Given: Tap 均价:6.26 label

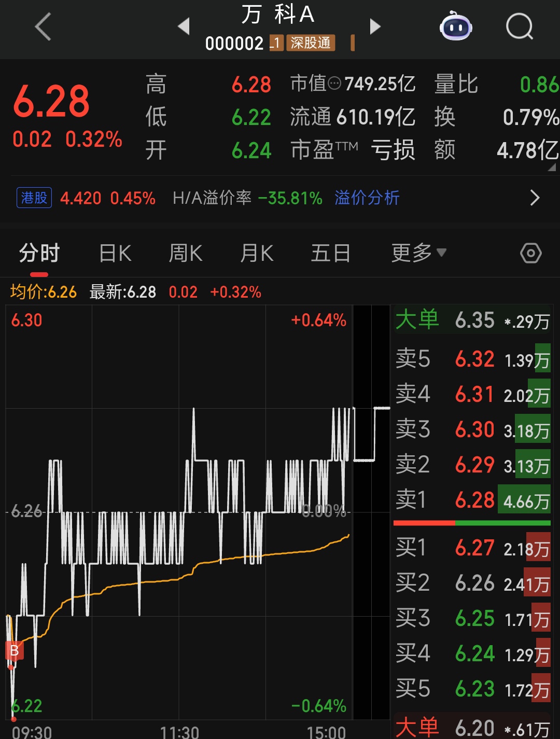Looking at the screenshot, I should click(x=43, y=292).
